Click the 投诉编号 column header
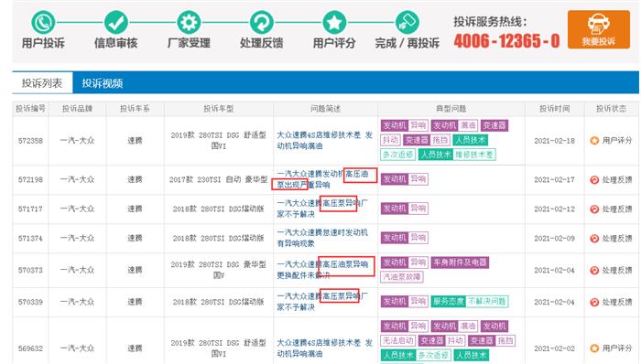The width and height of the screenshot is (641, 364). coord(30,109)
